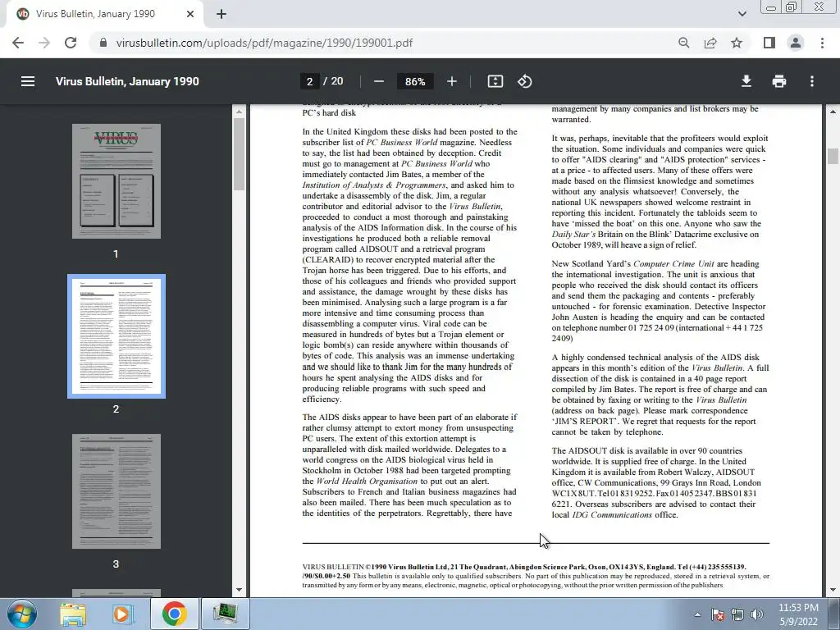840x630 pixels.
Task: Close the Virus Bulletin tab
Action: pos(190,14)
